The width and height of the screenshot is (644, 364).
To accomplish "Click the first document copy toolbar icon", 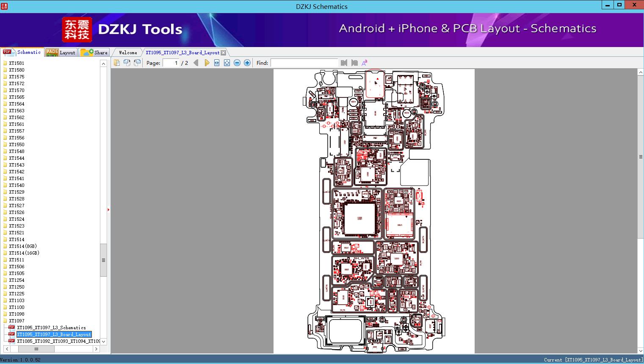I will tap(117, 63).
